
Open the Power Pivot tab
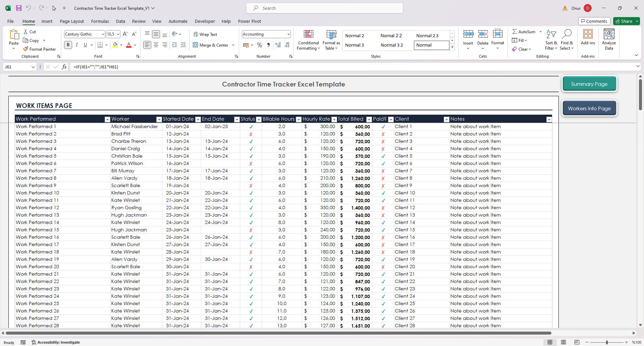pyautogui.click(x=249, y=21)
